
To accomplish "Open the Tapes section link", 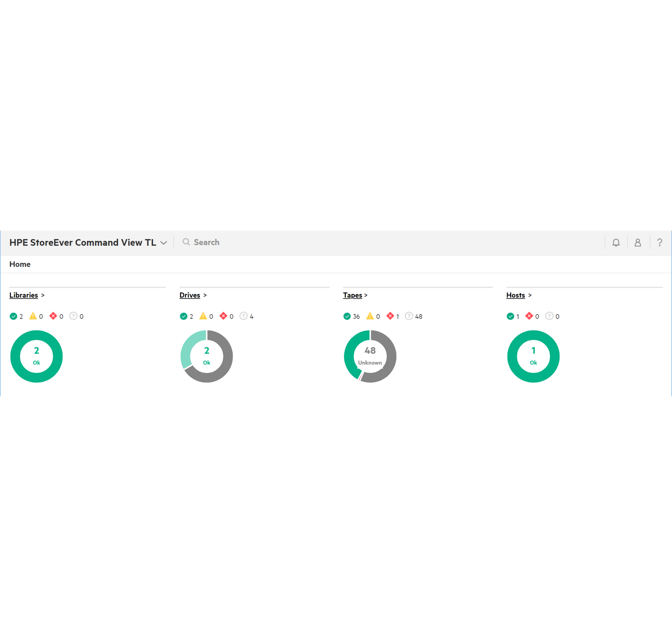I will pyautogui.click(x=353, y=295).
